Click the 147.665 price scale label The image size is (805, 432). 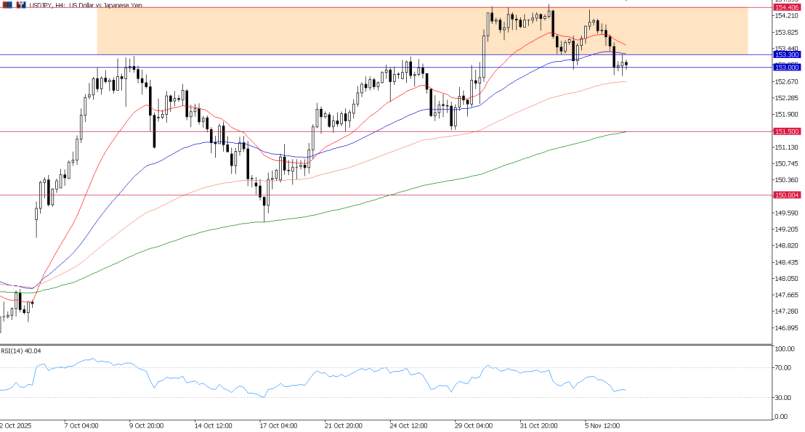coord(787,295)
